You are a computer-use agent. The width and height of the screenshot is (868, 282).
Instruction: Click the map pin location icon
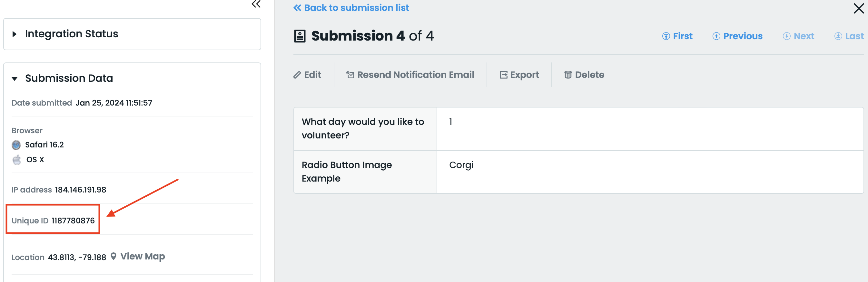click(x=113, y=257)
